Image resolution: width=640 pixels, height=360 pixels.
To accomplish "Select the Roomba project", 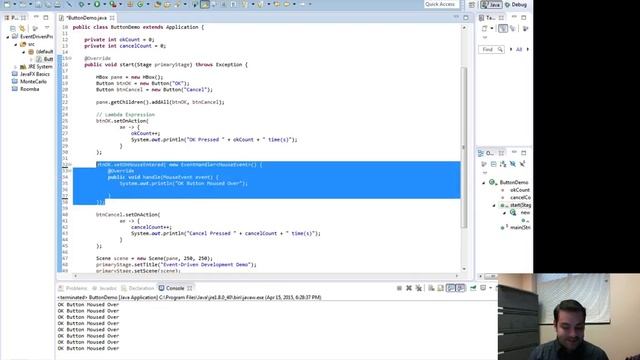I will coord(26,89).
